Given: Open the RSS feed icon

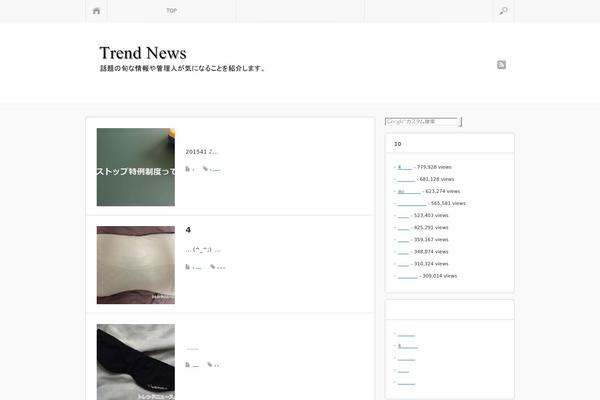Looking at the screenshot, I should coord(501,65).
